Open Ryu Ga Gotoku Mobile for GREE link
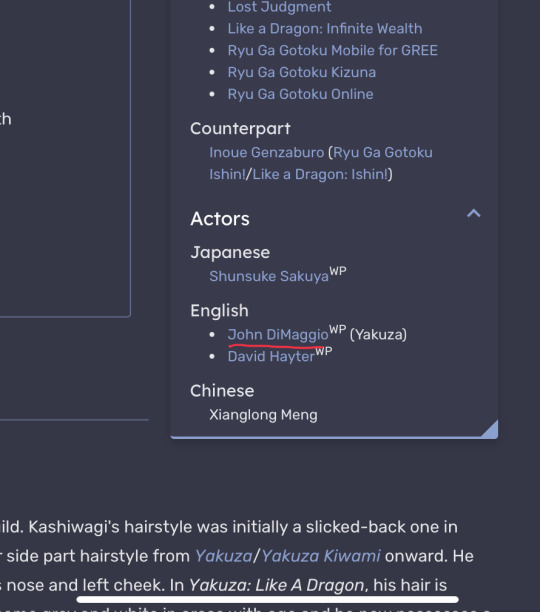540x612 pixels. pyautogui.click(x=333, y=50)
